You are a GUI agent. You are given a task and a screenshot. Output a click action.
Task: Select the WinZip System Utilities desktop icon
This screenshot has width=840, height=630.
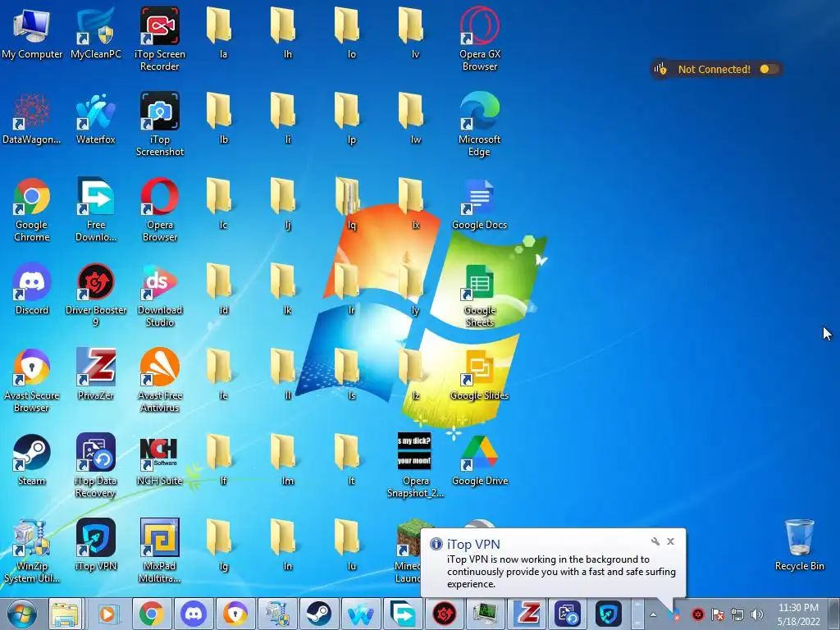[32, 550]
